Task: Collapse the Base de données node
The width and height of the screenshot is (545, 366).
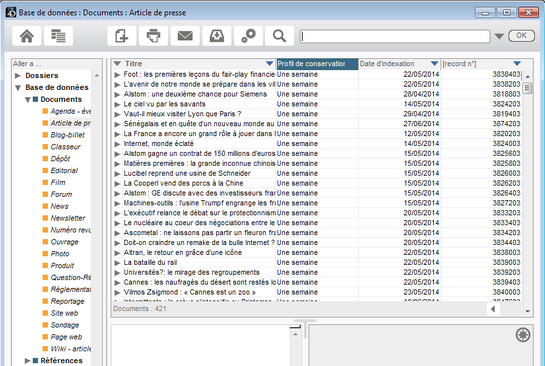Action: [18, 88]
